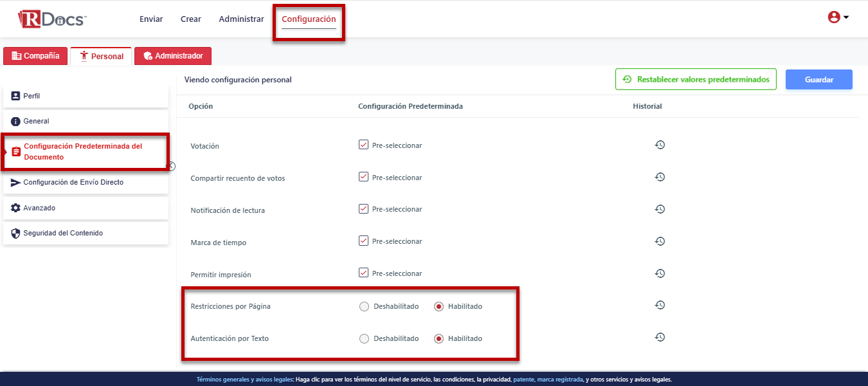Open history for Compartir recuento de votos
Image resolution: width=868 pixels, height=386 pixels.
click(660, 177)
